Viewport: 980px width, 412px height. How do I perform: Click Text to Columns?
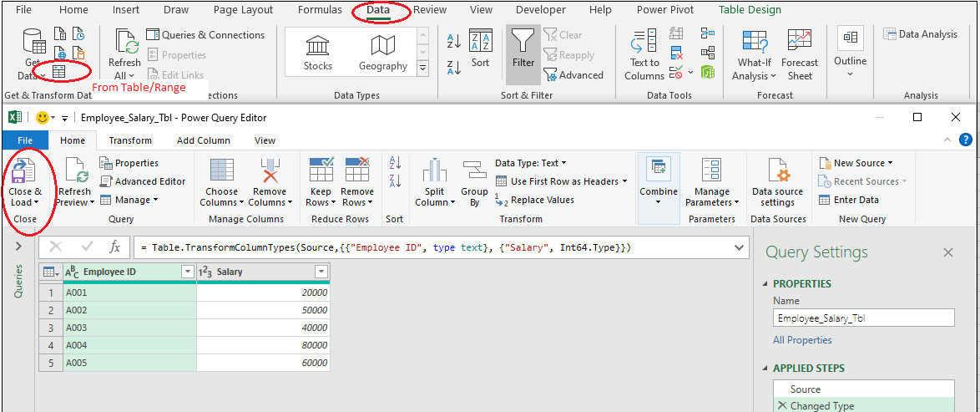tap(644, 55)
